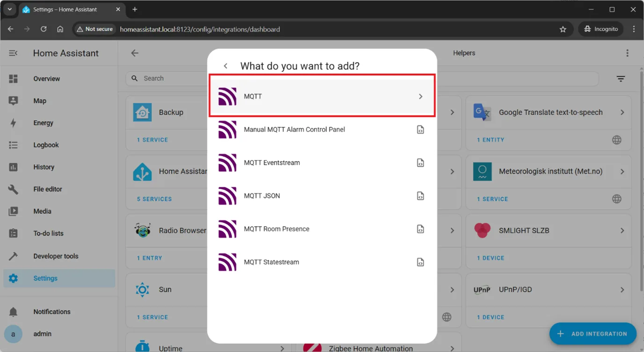Select the MQTT integration option
The height and width of the screenshot is (352, 644).
[322, 96]
